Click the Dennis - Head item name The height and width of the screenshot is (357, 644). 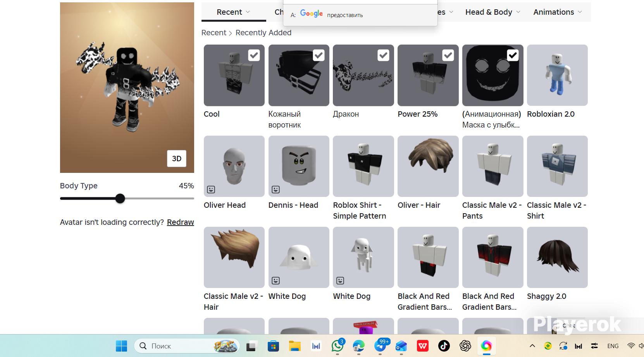(x=293, y=205)
